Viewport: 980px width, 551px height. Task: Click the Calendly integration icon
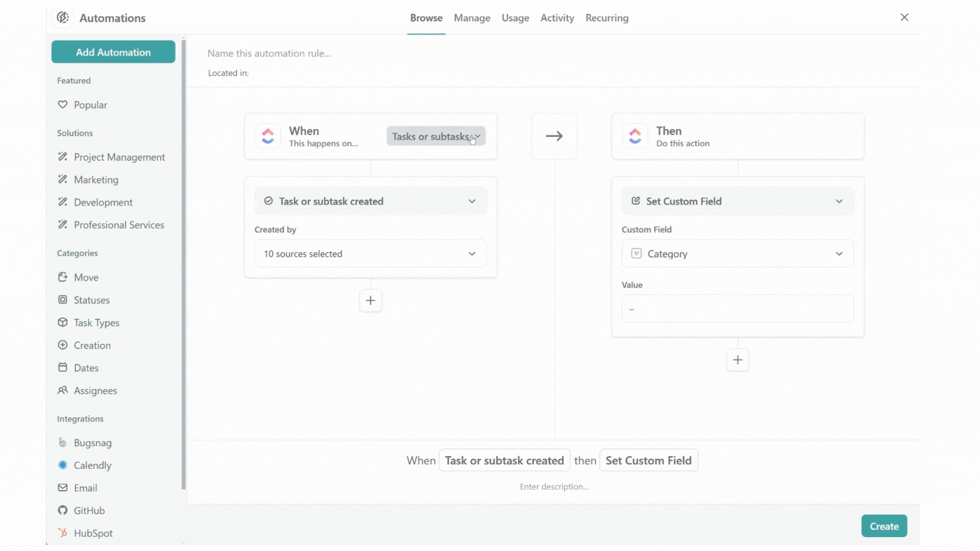(62, 465)
